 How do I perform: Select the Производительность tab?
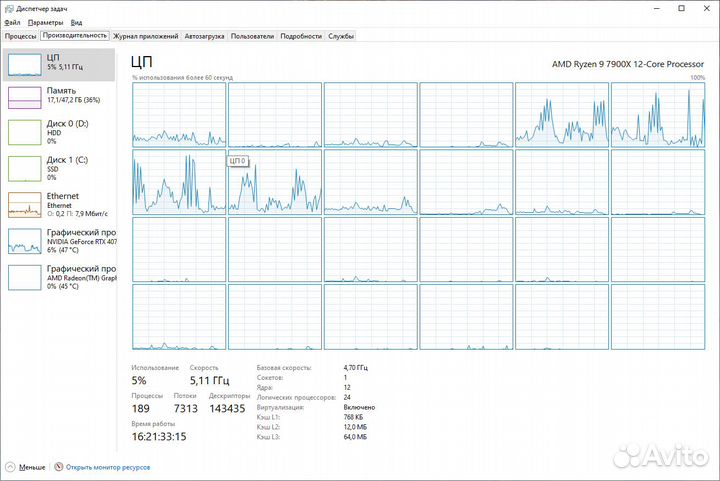75,35
